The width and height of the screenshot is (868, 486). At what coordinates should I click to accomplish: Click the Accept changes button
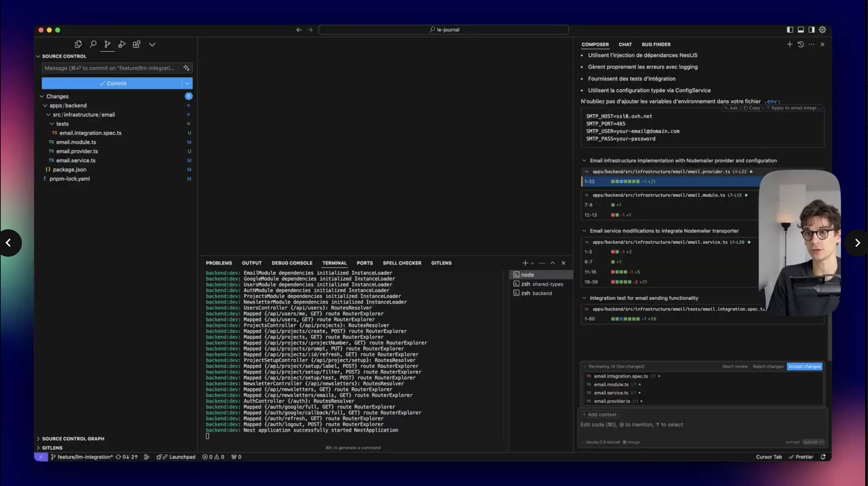pos(804,366)
